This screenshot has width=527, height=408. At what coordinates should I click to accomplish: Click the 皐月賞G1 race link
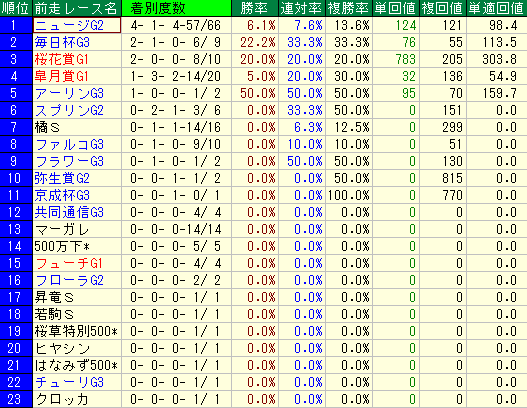[x=61, y=76]
